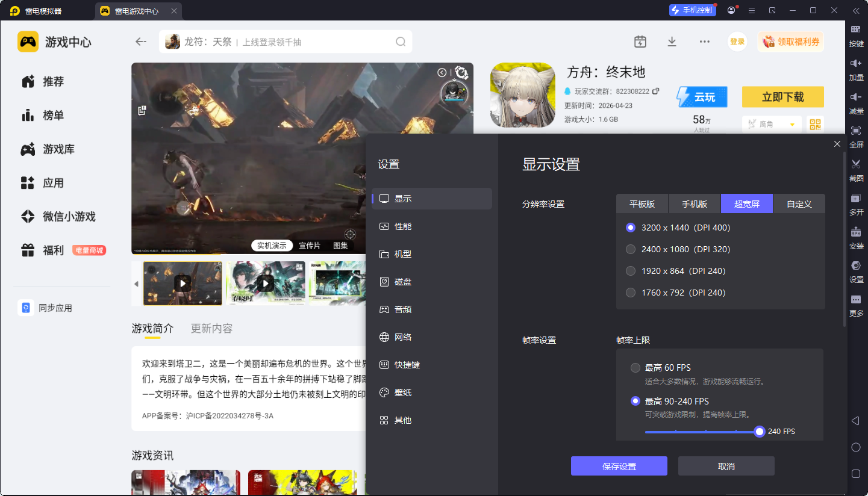Click the three-dot more icon in header
This screenshot has height=496, width=868.
point(705,42)
